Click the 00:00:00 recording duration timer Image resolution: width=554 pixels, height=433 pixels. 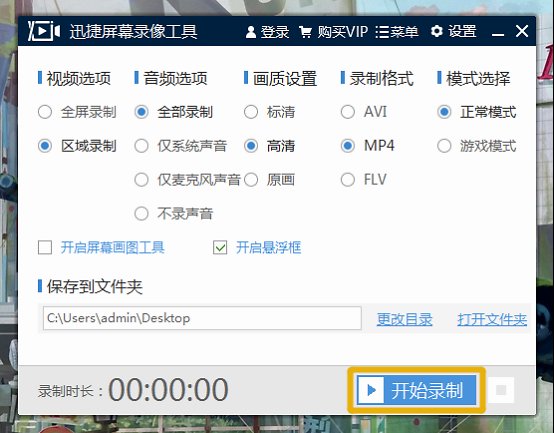pyautogui.click(x=168, y=390)
